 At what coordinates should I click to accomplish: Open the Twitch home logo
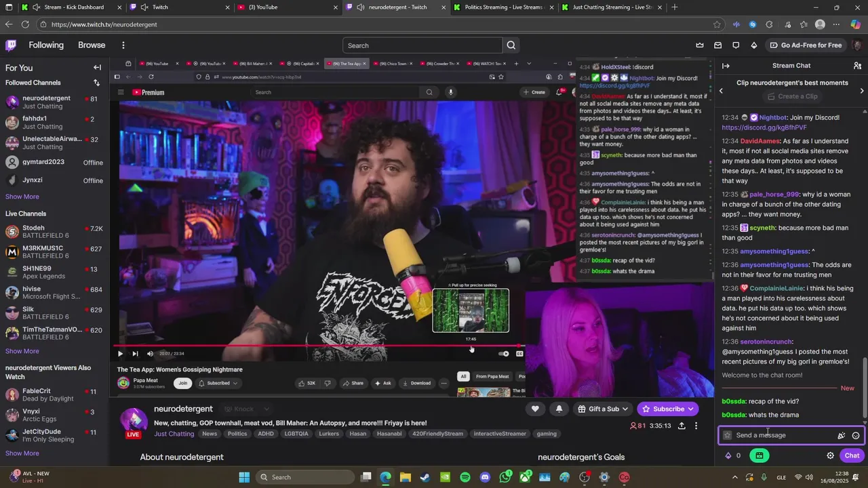(x=11, y=45)
